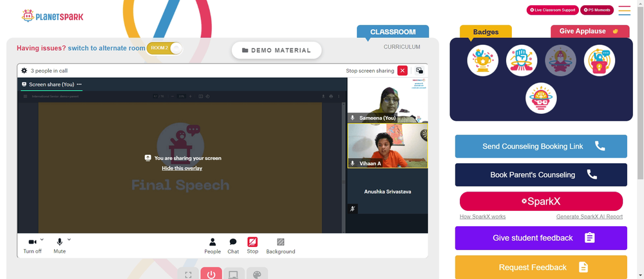Open the How SparkX works link
This screenshot has width=644, height=279.
point(482,217)
